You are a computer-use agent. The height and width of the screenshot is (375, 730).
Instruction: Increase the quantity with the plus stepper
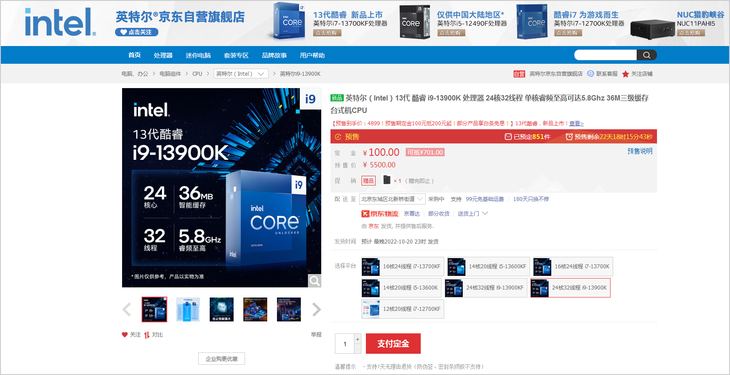coord(358,338)
